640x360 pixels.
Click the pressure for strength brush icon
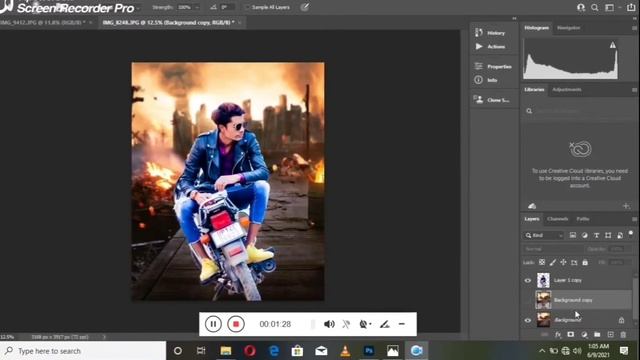click(304, 7)
